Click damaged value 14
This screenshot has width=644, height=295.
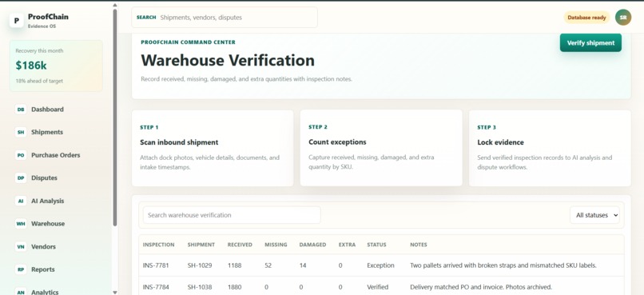point(303,265)
